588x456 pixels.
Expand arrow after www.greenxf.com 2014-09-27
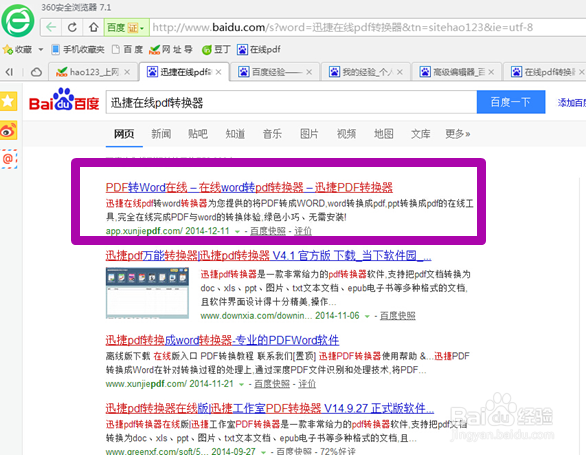pos(263,452)
